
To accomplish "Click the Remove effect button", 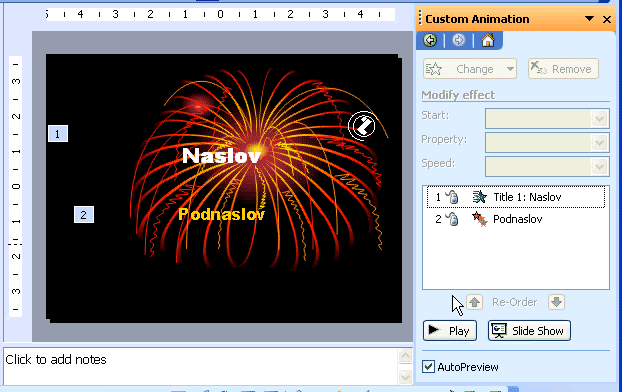I will pyautogui.click(x=563, y=69).
